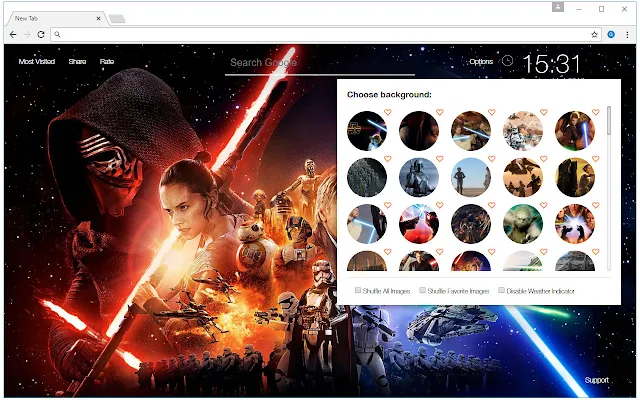The image size is (640, 400).
Task: Select the flying creatures desert thumbnail
Action: click(523, 178)
